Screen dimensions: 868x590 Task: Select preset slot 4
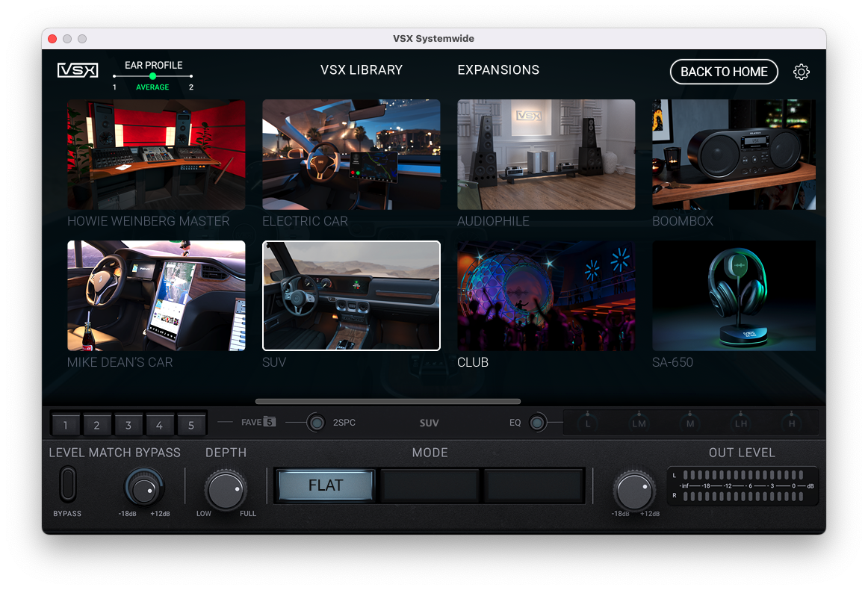tap(159, 425)
